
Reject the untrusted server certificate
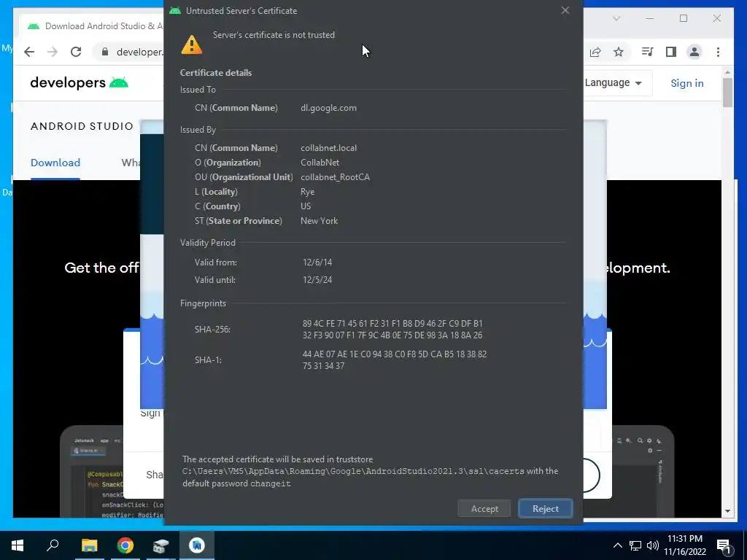545,508
